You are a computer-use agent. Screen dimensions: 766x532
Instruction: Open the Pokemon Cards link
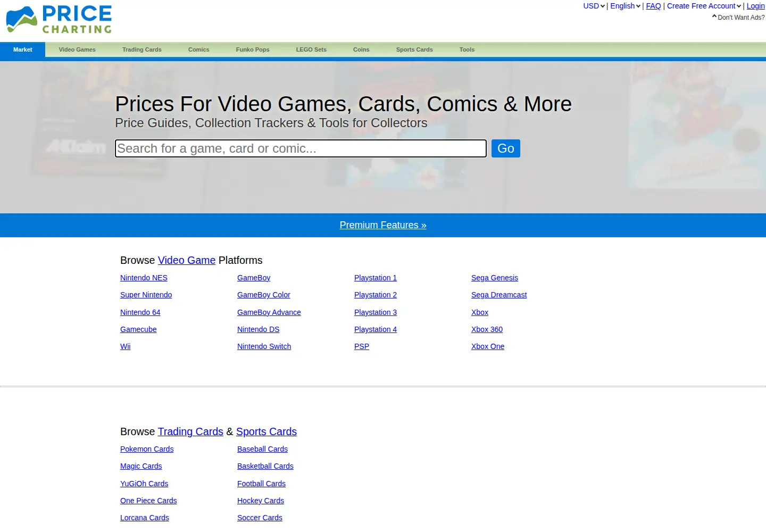click(x=147, y=449)
